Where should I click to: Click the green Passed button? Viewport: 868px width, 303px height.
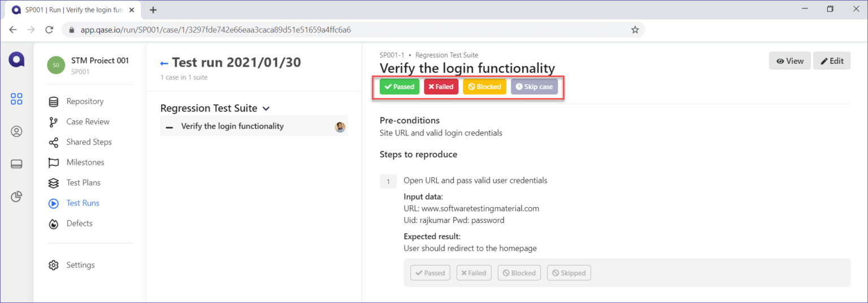click(x=399, y=87)
